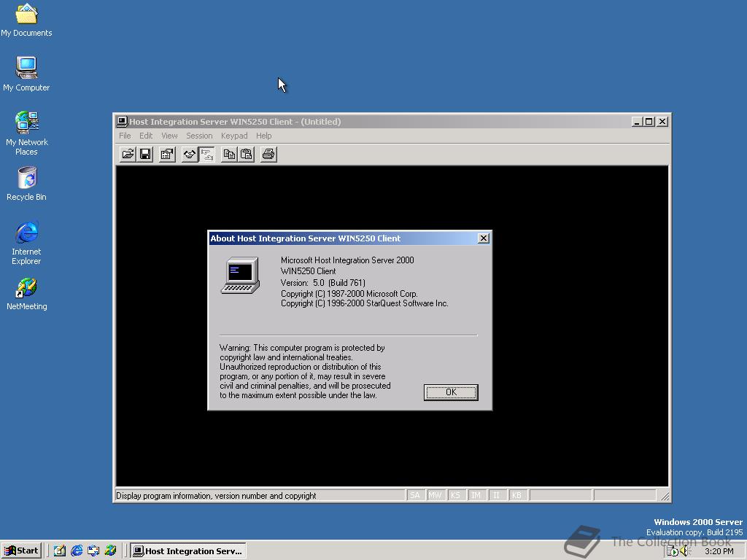Minimize the WIN5250 Client window
This screenshot has width=747, height=560.
(x=637, y=122)
